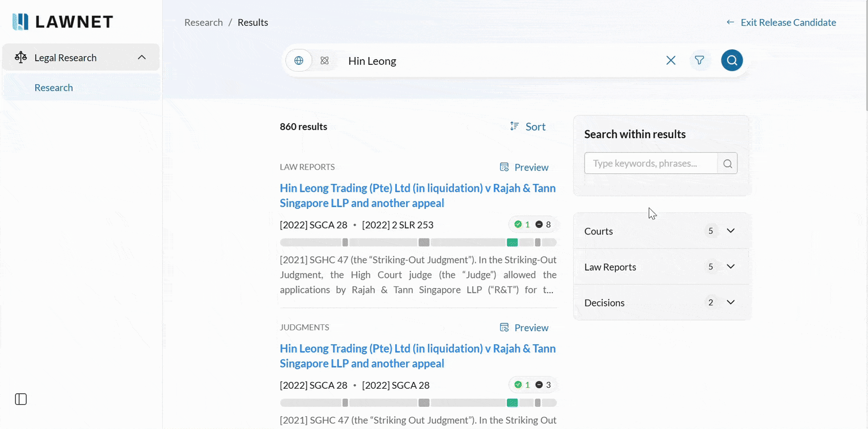Click green check count in Judgments result
The image size is (868, 429).
(522, 385)
